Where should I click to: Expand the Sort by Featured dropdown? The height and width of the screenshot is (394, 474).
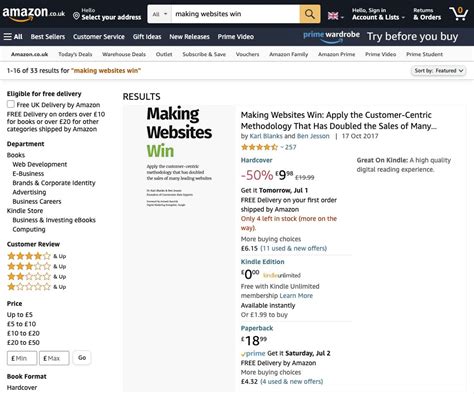coord(438,71)
